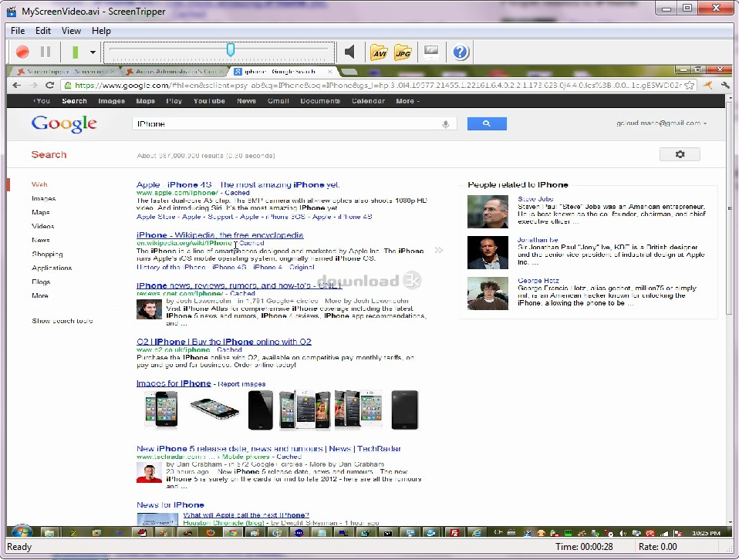Image resolution: width=739 pixels, height=560 pixels.
Task: Open the View menu
Action: coord(71,31)
